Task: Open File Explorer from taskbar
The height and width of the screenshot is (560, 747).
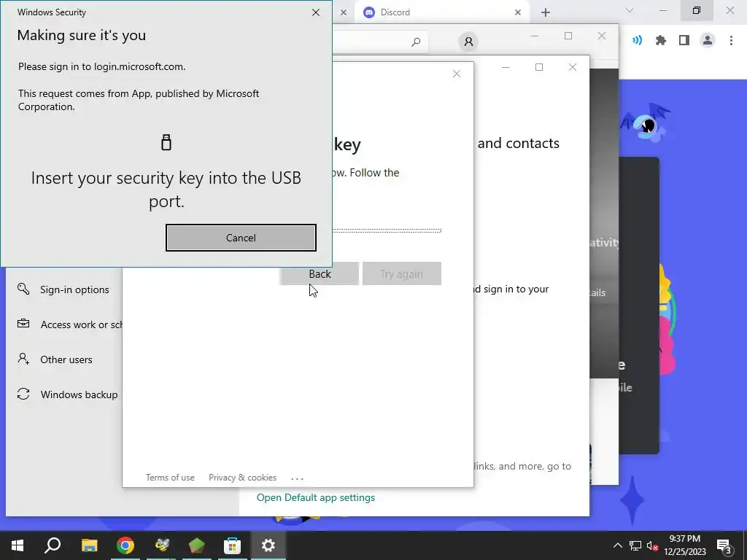Action: (89, 545)
